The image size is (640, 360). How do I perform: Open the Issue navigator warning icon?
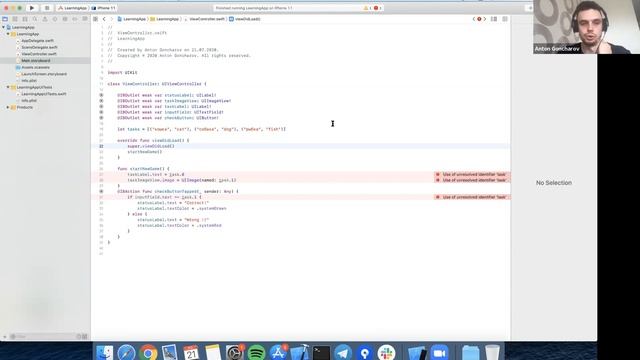(45, 19)
